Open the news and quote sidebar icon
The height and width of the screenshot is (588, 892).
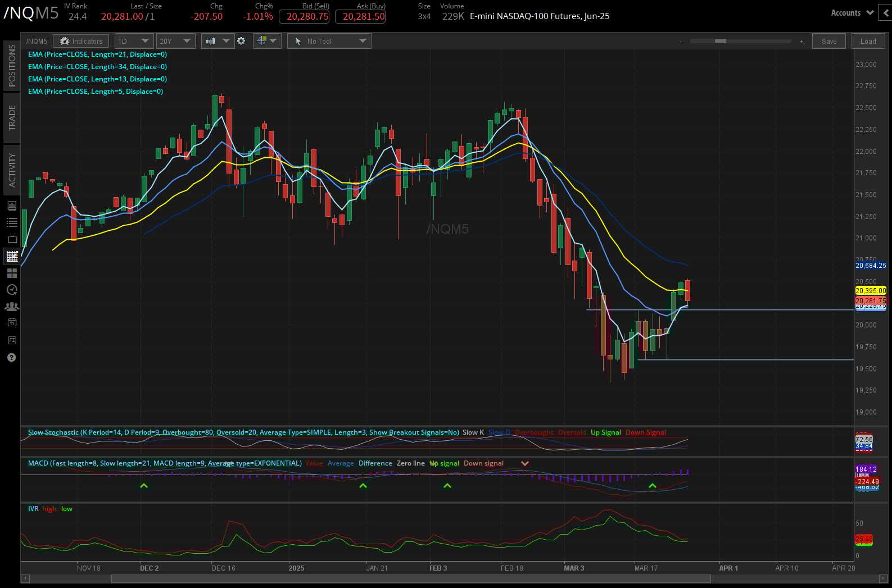(12, 206)
